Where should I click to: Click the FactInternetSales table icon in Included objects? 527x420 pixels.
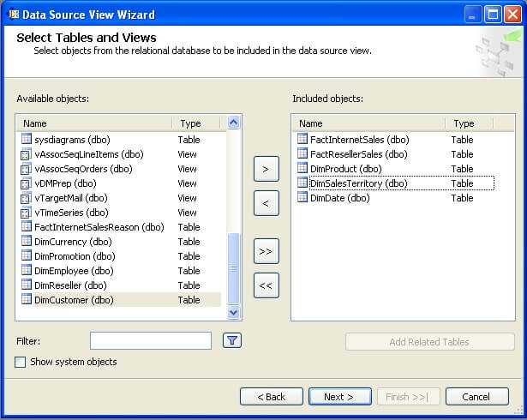(x=302, y=140)
